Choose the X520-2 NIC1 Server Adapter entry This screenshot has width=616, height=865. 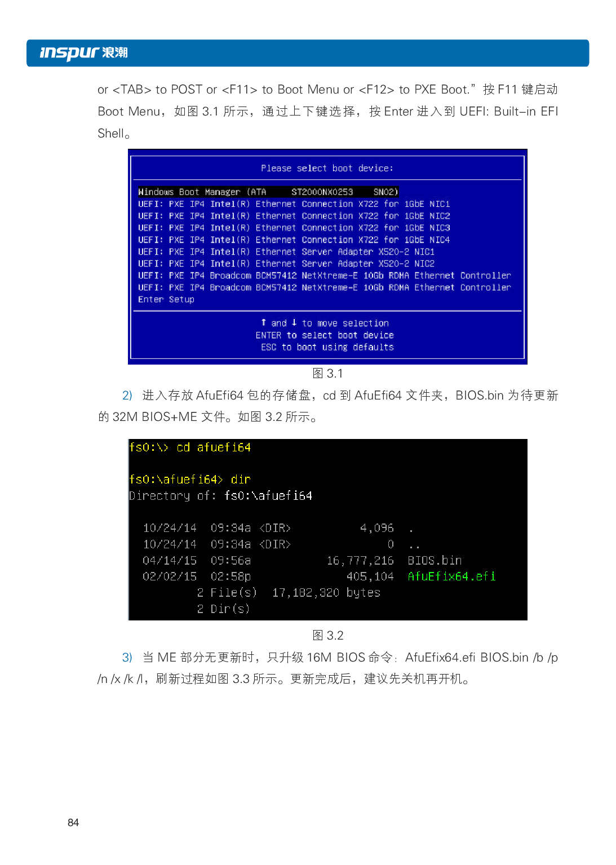coord(286,252)
